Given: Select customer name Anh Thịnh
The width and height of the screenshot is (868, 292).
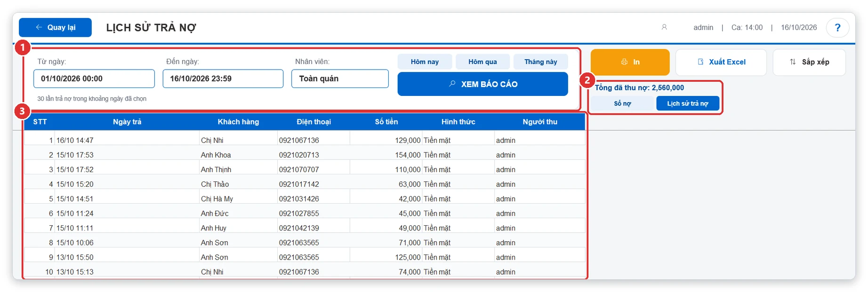Looking at the screenshot, I should point(216,169).
